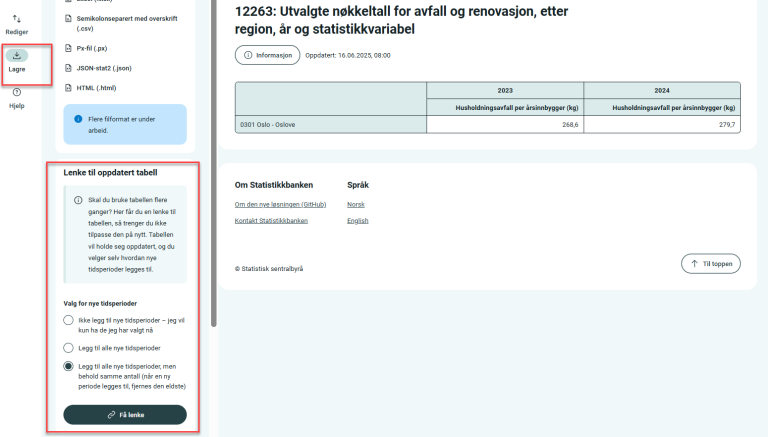This screenshot has height=437, width=768.
Task: Click file icon next to Semikolonseparert csv
Action: (68, 18)
